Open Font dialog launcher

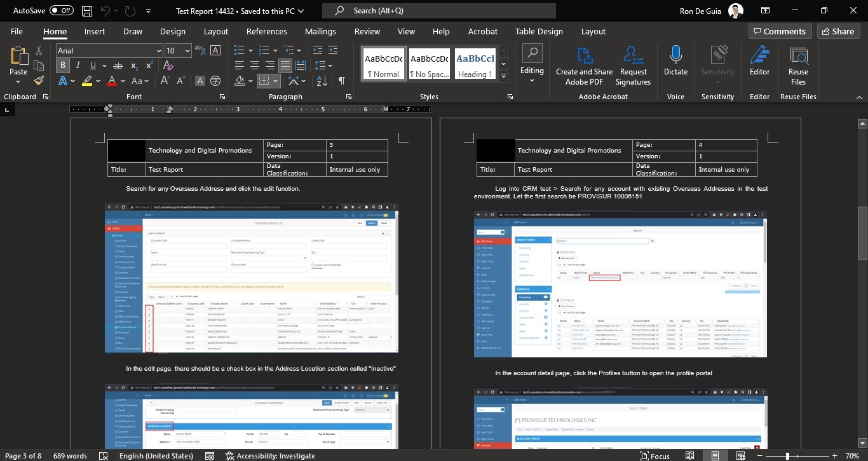pyautogui.click(x=222, y=97)
